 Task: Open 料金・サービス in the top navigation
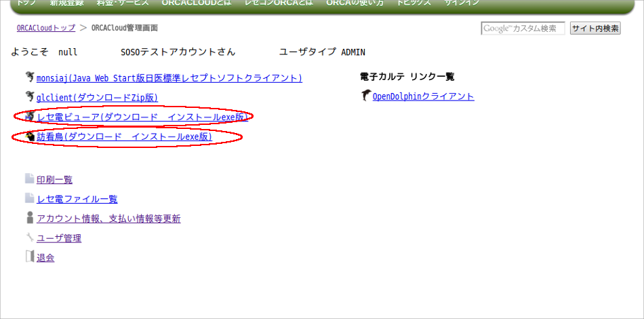point(123,3)
